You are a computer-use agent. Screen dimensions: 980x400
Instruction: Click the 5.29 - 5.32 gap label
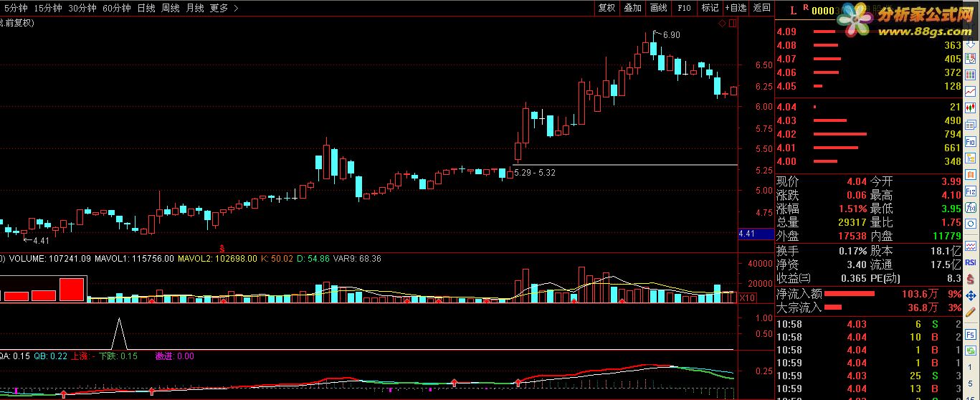[x=535, y=173]
